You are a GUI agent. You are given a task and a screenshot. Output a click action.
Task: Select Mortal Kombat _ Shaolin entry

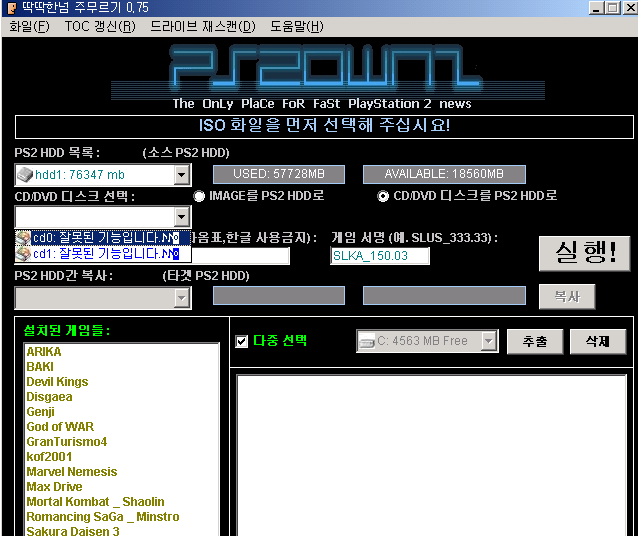pyautogui.click(x=95, y=502)
